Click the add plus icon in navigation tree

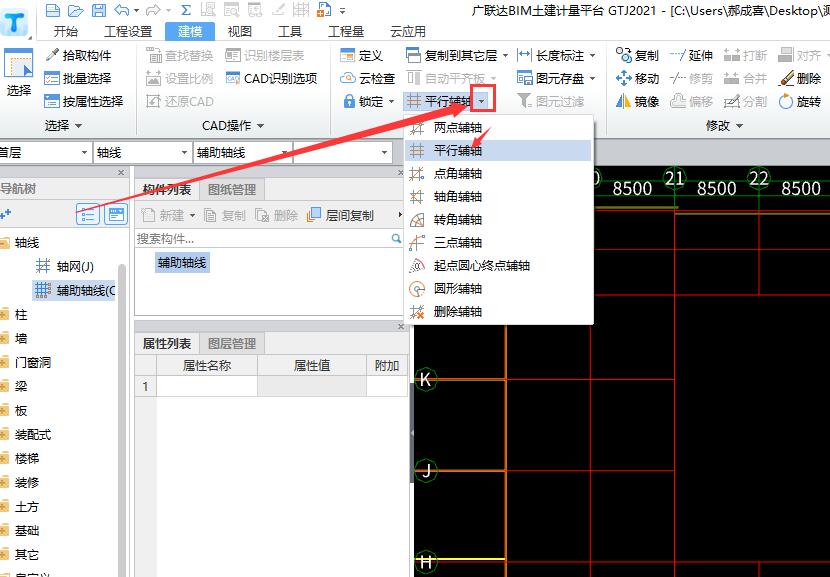[x=6, y=214]
